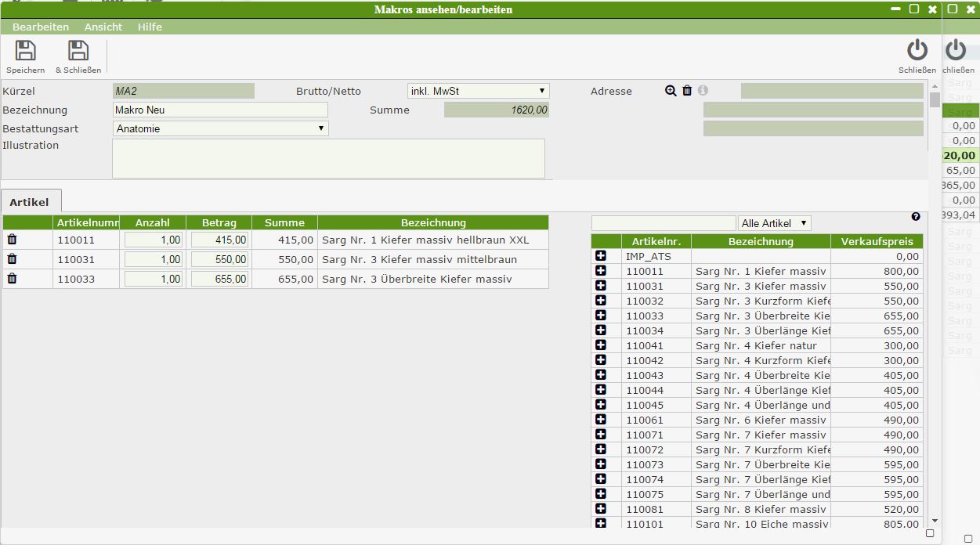Viewport: 980px width, 545px height.
Task: Click the address search magnifier icon
Action: [x=671, y=91]
